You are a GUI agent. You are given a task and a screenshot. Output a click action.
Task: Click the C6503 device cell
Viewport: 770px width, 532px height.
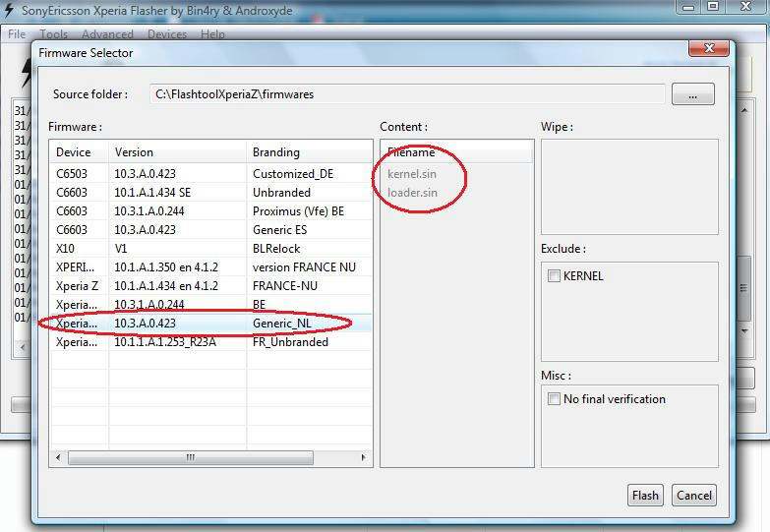(72, 174)
